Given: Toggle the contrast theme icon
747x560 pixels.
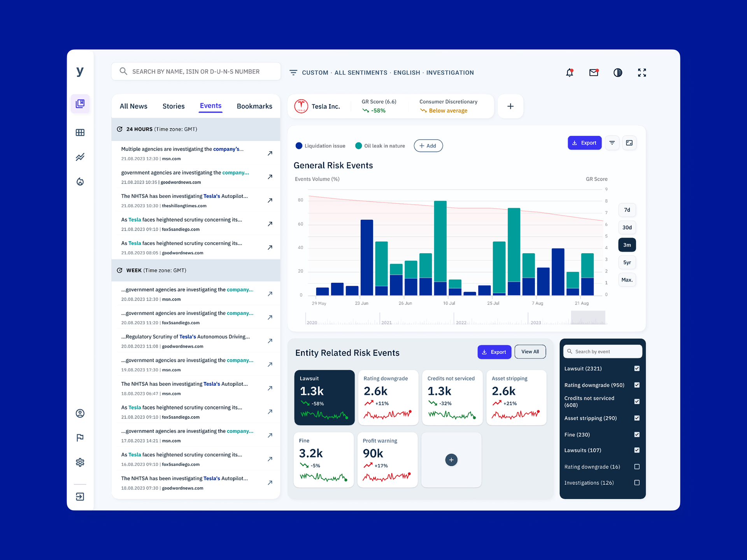Looking at the screenshot, I should click(618, 73).
